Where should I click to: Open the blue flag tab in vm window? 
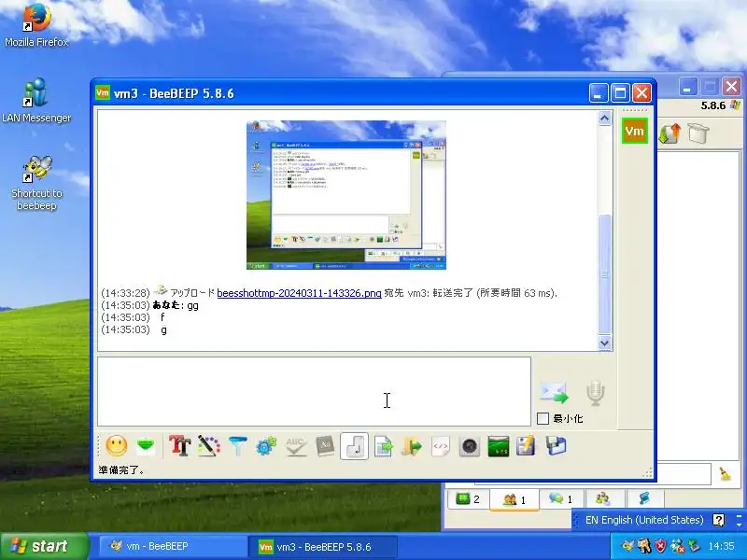tap(644, 499)
